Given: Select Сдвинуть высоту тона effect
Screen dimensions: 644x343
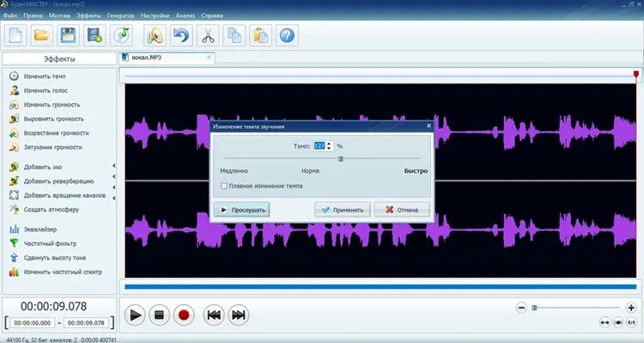Looking at the screenshot, I should [x=47, y=258].
